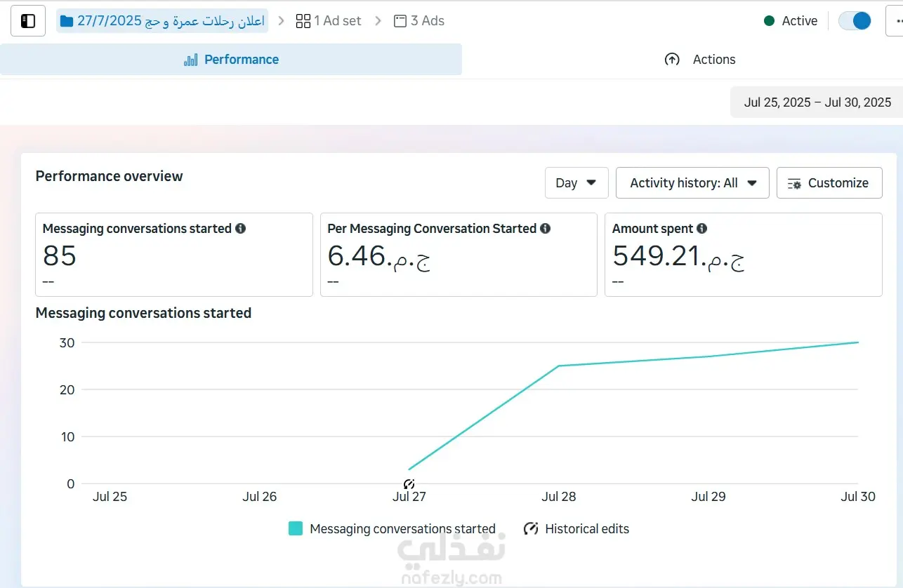Viewport: 903px width, 588px height.
Task: Toggle Messaging conversations started legend series
Action: coord(392,529)
